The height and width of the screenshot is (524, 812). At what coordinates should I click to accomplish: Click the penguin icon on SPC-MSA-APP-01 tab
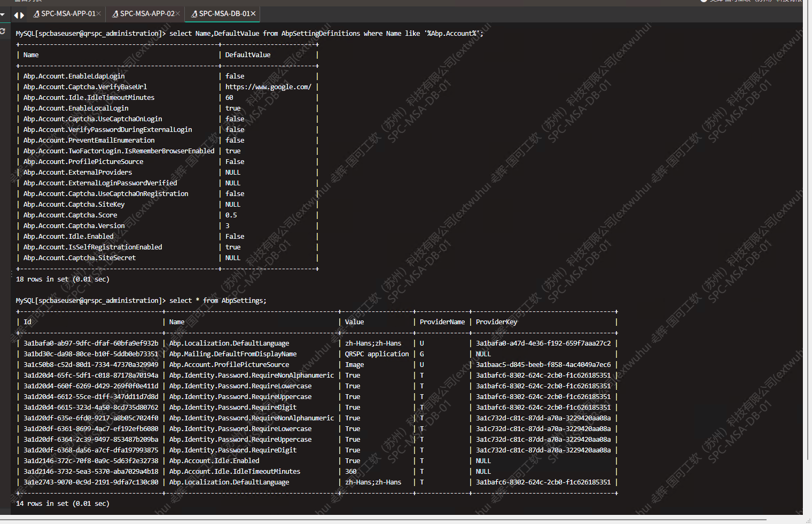[x=36, y=14]
